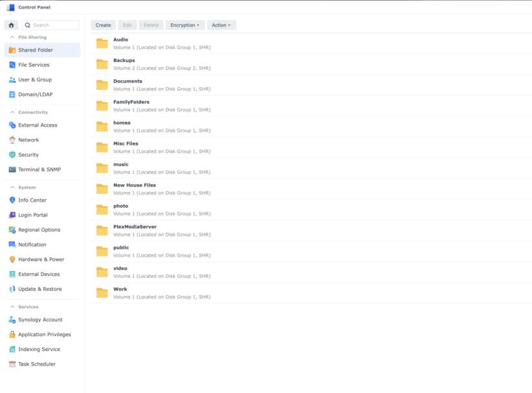Click the Control Panel home icon
The image size is (532, 393).
point(11,25)
